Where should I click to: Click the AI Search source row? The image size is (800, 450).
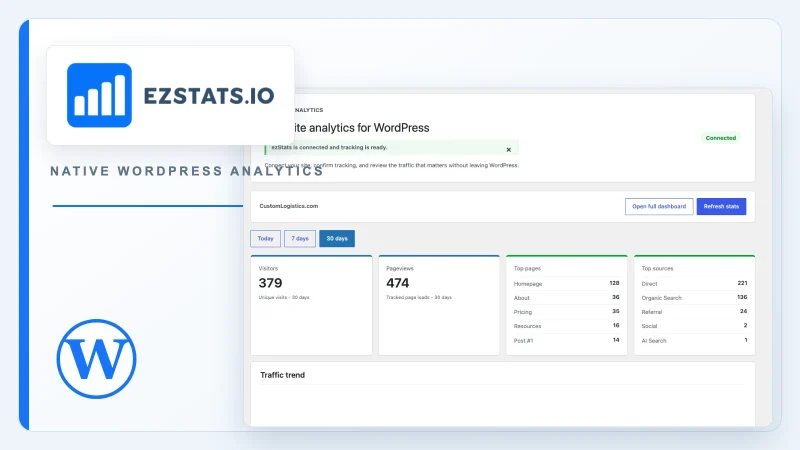pos(694,340)
